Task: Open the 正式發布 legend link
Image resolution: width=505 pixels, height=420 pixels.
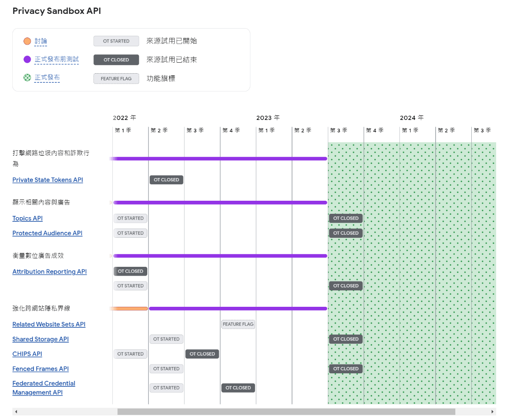Action: point(47,77)
